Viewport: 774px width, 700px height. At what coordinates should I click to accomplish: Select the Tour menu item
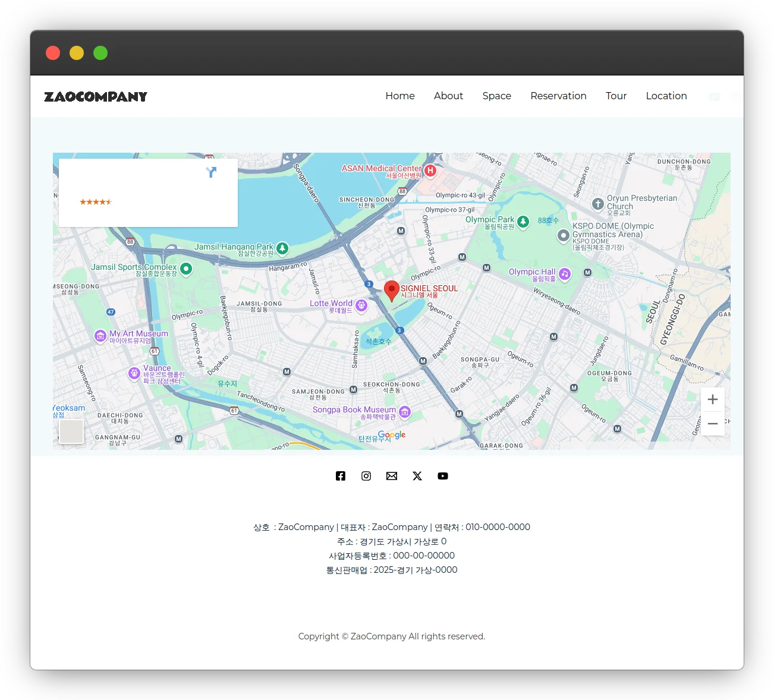pos(616,96)
